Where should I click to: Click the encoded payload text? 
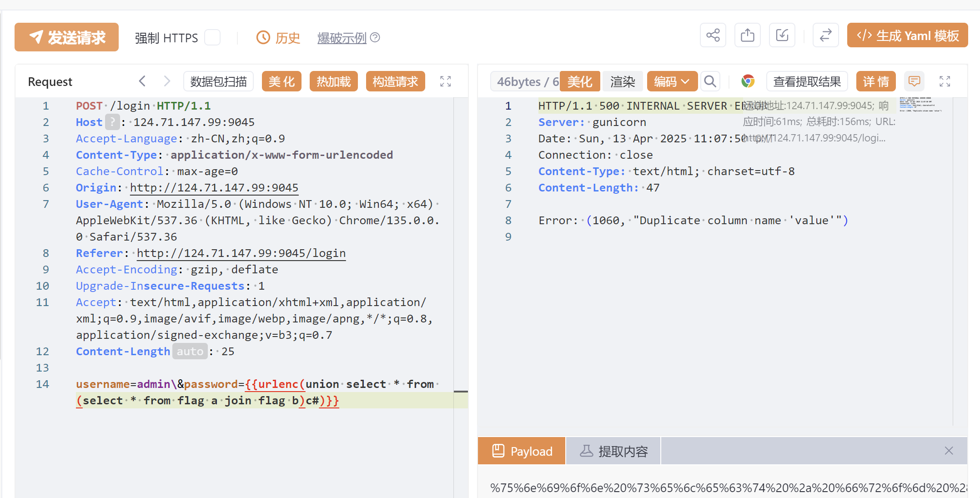point(729,488)
